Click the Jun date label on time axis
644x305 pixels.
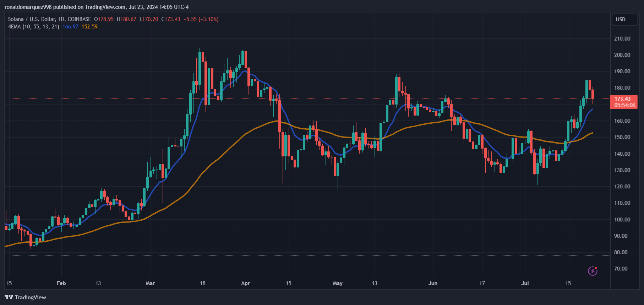point(433,283)
